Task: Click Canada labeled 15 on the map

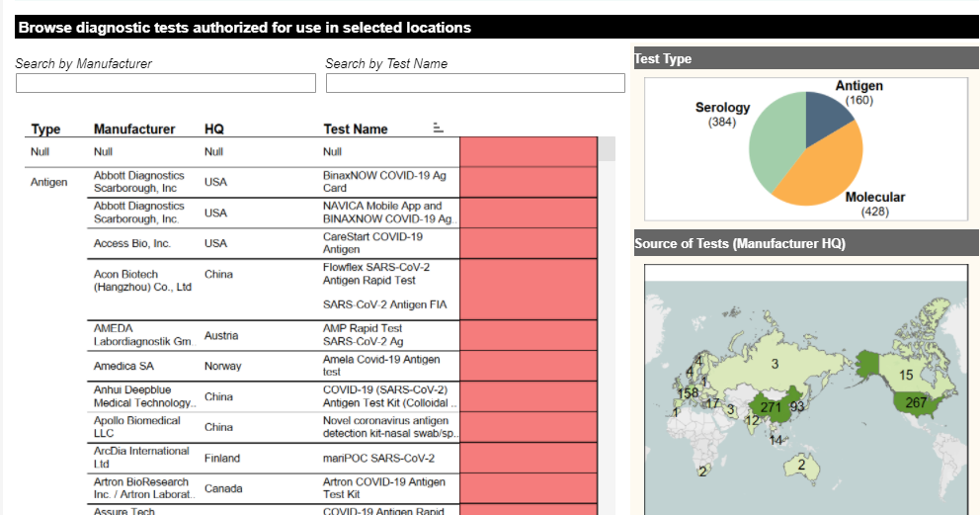Action: (906, 375)
